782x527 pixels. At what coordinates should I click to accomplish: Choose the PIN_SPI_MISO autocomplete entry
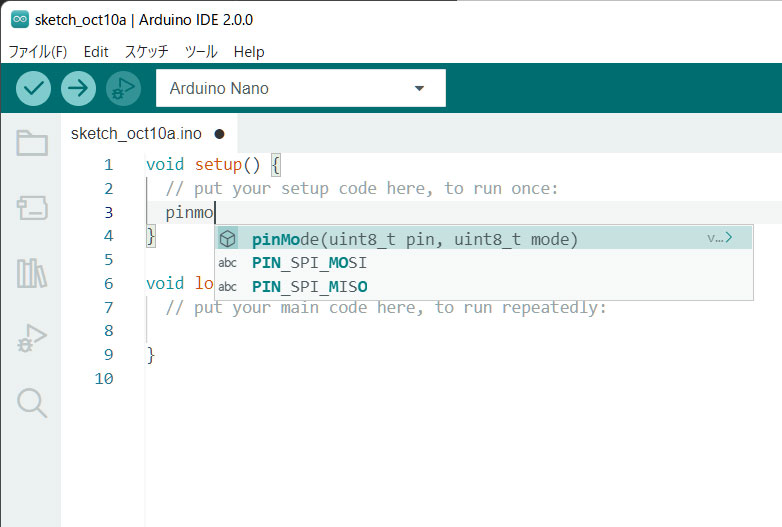(x=484, y=287)
